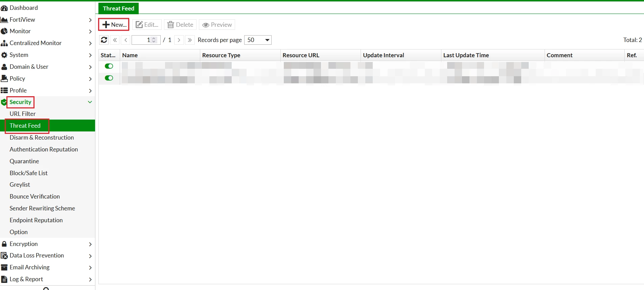This screenshot has width=644, height=290.
Task: Expand the System menu chevron
Action: pyautogui.click(x=90, y=55)
